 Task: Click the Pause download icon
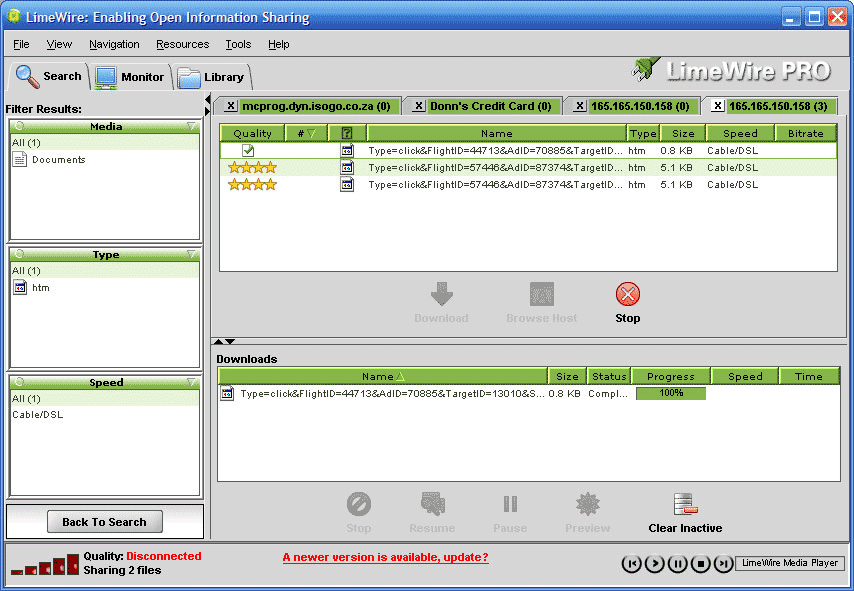[x=510, y=504]
